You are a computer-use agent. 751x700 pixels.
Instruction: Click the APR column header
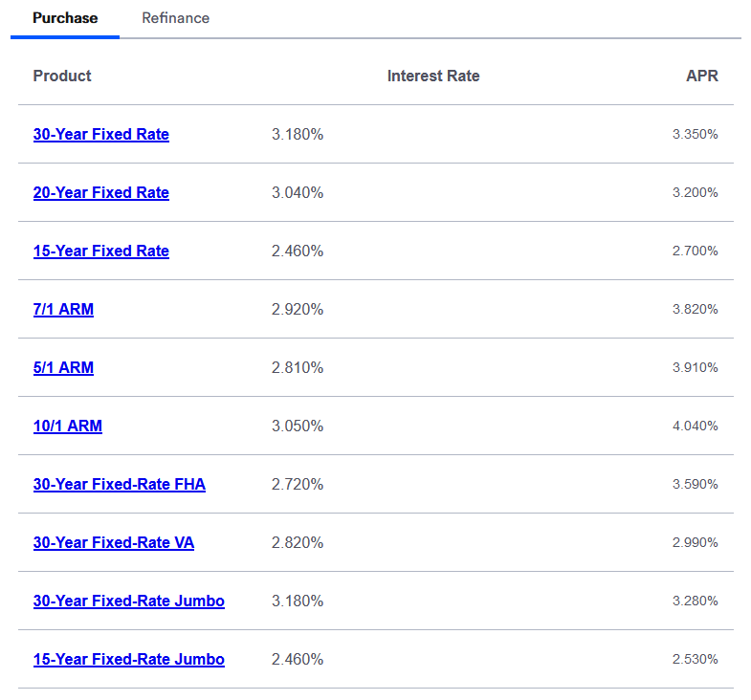coord(701,76)
